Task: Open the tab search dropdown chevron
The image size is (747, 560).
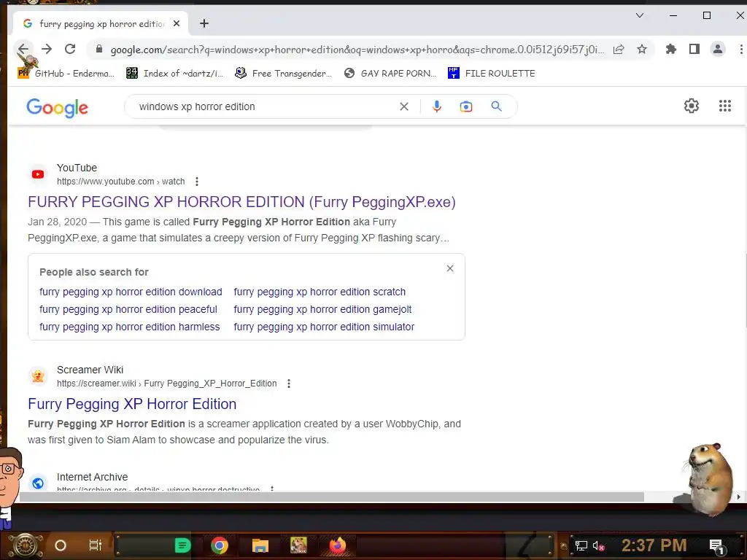Action: [x=640, y=16]
